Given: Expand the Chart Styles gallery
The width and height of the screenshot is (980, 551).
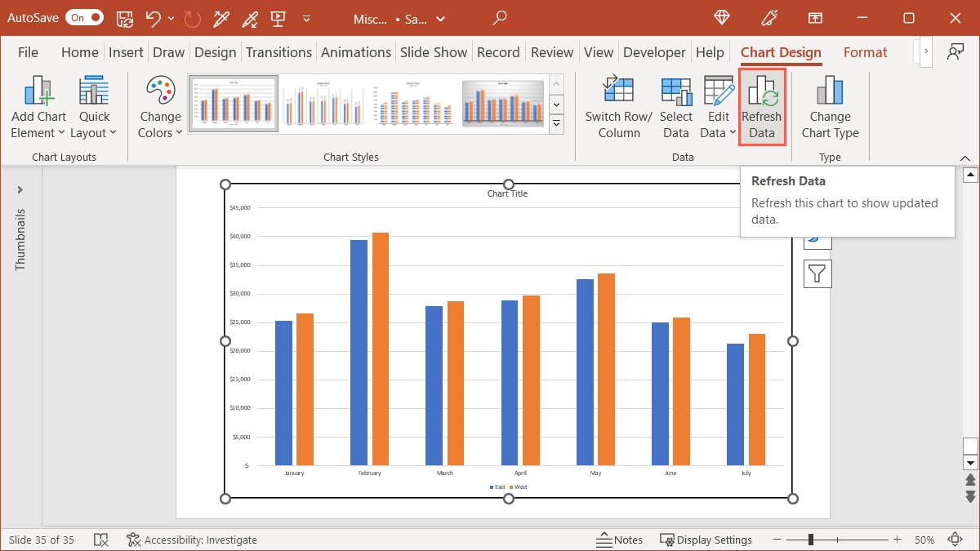Looking at the screenshot, I should pos(557,124).
